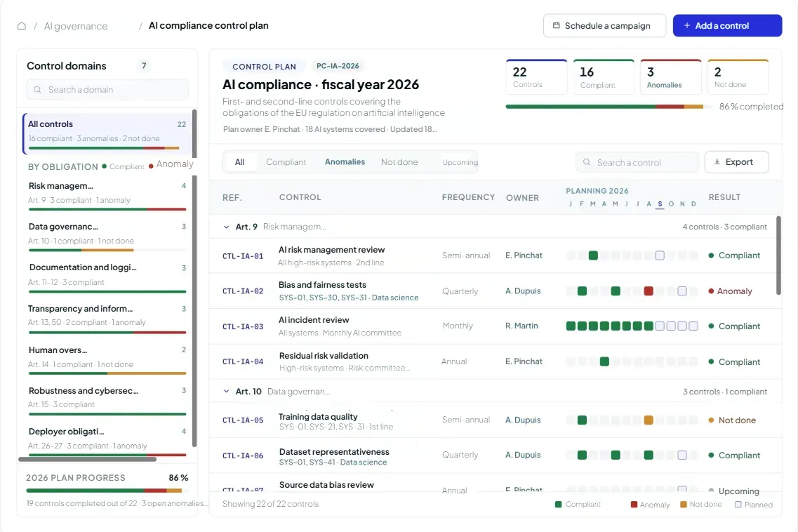798x532 pixels.
Task: Click the control table vertical scrollbar
Action: click(778, 255)
